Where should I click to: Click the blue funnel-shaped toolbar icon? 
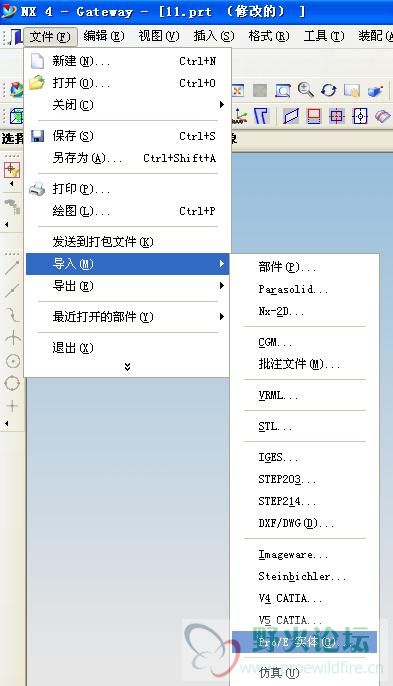(x=261, y=116)
